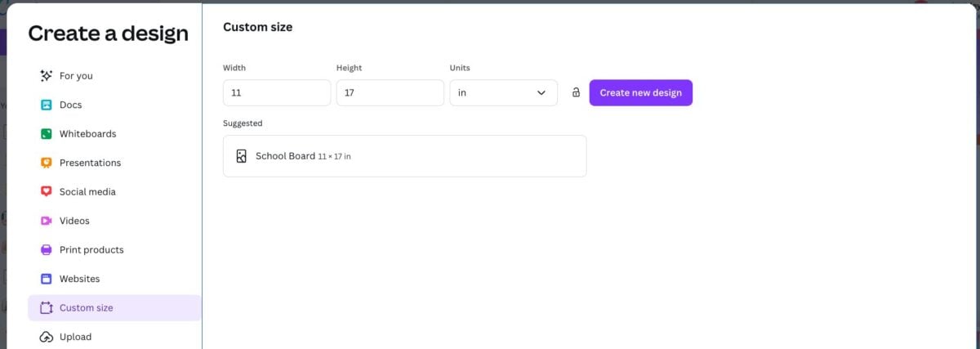Open the Docs icon in sidebar

47,105
